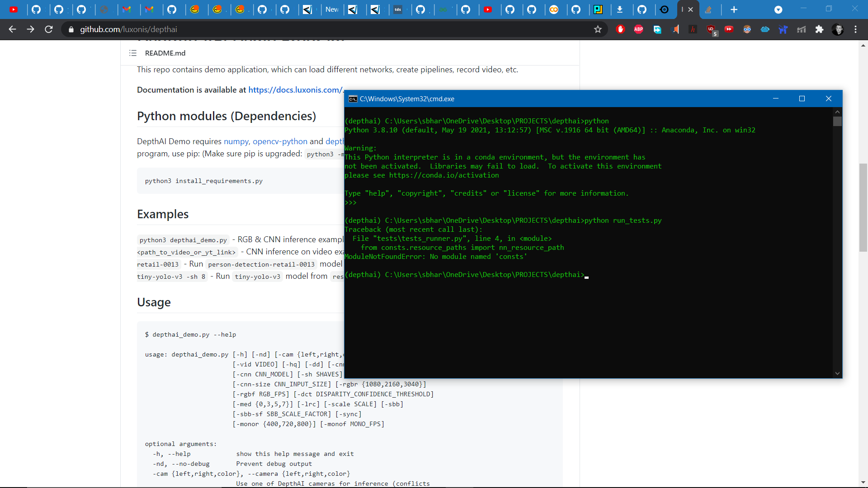Open the ABP Adblock Plus extension
The height and width of the screenshot is (488, 868).
coord(638,29)
